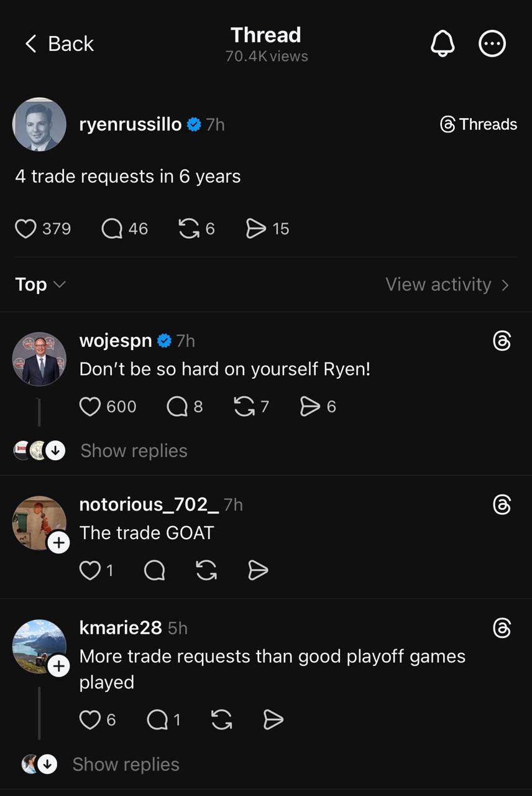Share kmarie28's reply via send icon

tap(273, 720)
